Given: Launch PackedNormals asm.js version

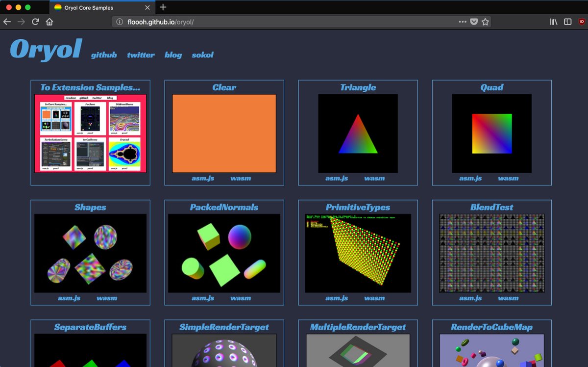Looking at the screenshot, I should point(203,298).
